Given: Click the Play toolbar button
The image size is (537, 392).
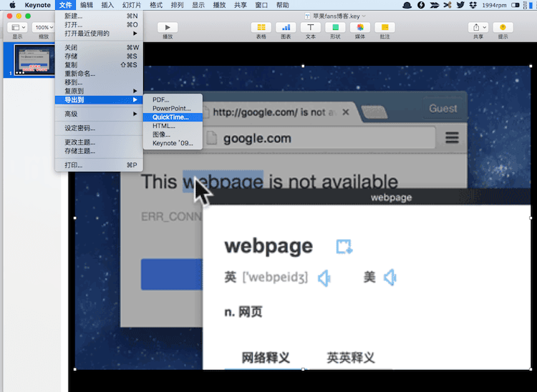Looking at the screenshot, I should [x=168, y=27].
